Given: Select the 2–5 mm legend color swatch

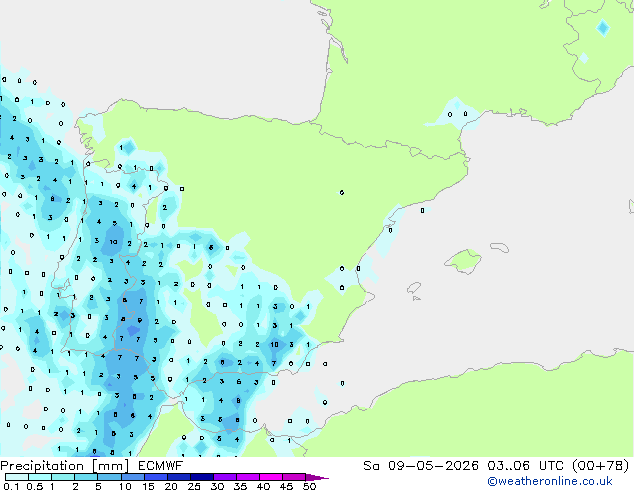Looking at the screenshot, I should click(86, 477).
